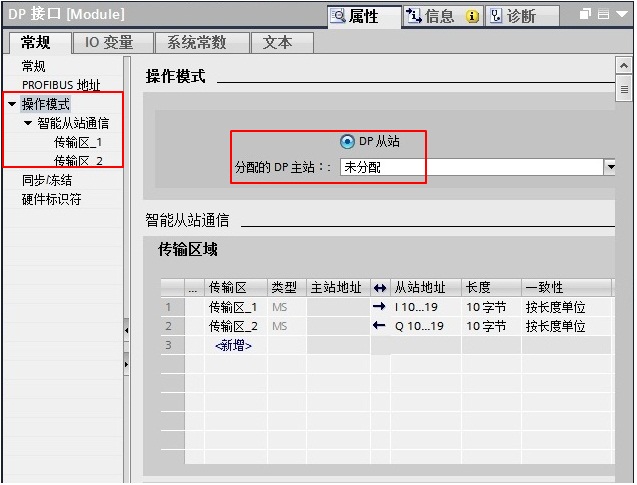Click the splitter right expand arrow
Screen dimensions: 637x485
[x=126, y=364]
